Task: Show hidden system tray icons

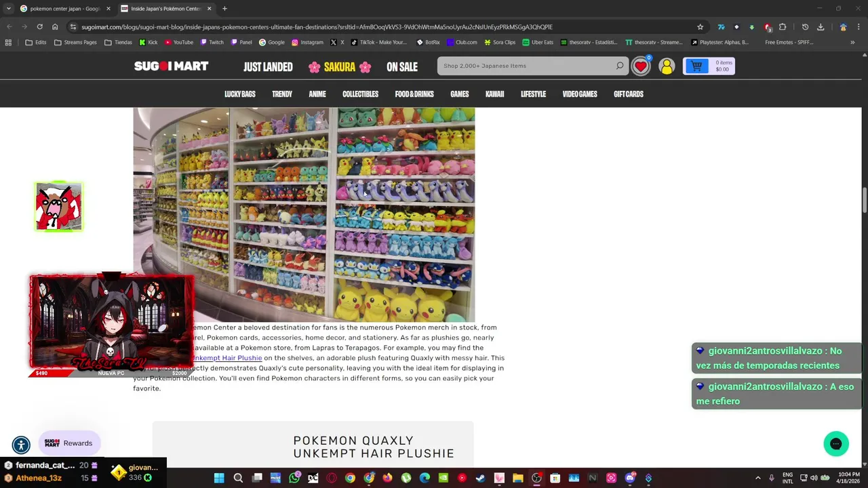Action: (758, 478)
